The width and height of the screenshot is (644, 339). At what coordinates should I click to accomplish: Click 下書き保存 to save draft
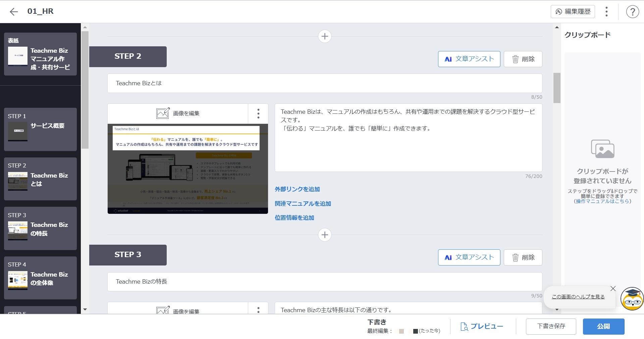[x=551, y=327]
